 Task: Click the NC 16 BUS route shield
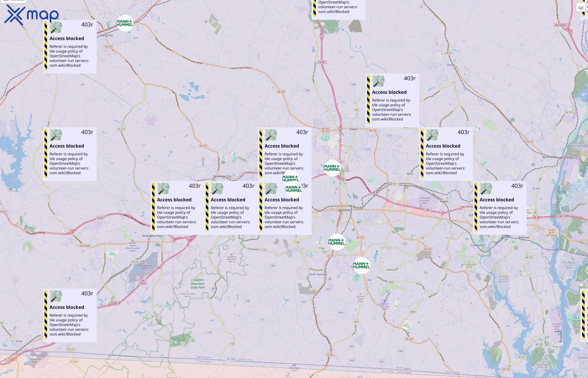click(560, 25)
